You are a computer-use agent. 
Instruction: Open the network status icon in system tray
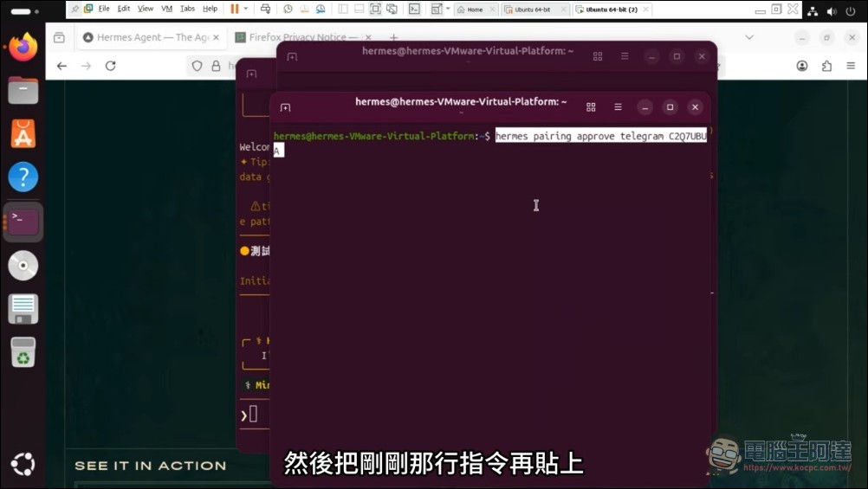click(x=813, y=10)
